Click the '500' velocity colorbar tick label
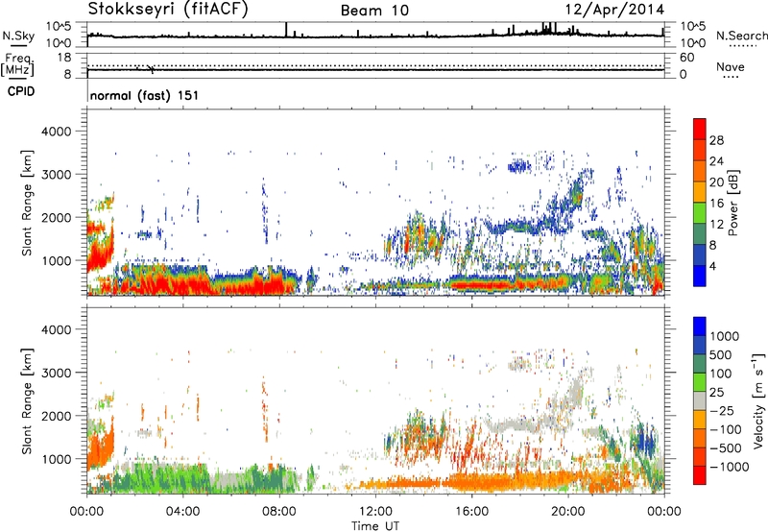Viewport: 768px width, 532px height. coord(721,354)
